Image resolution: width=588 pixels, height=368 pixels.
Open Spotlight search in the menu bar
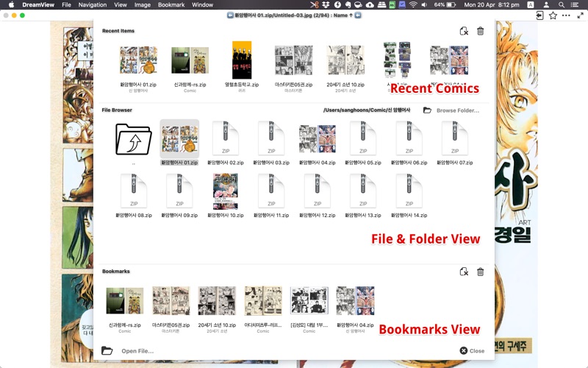pos(561,5)
